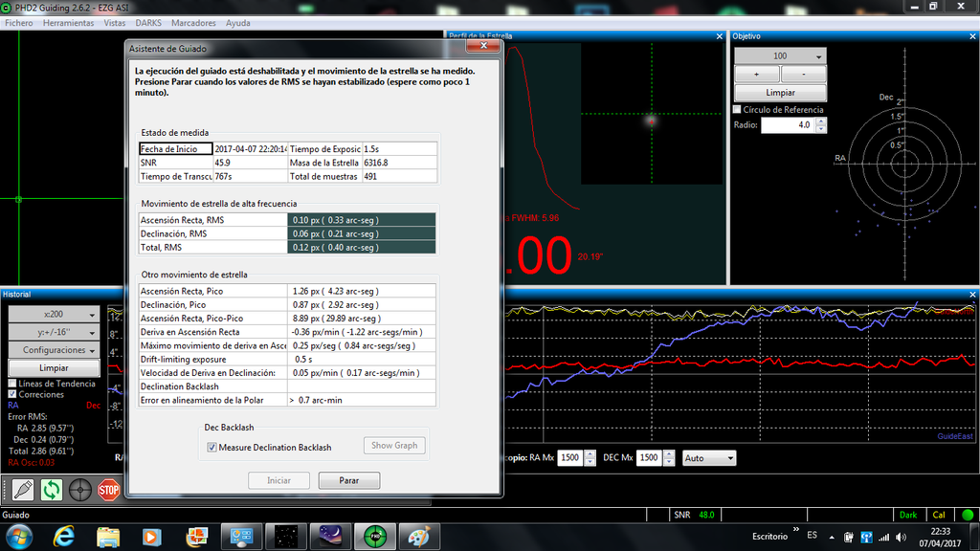The width and height of the screenshot is (980, 551).
Task: Close the Perfil de la Estrella panel
Action: 720,36
